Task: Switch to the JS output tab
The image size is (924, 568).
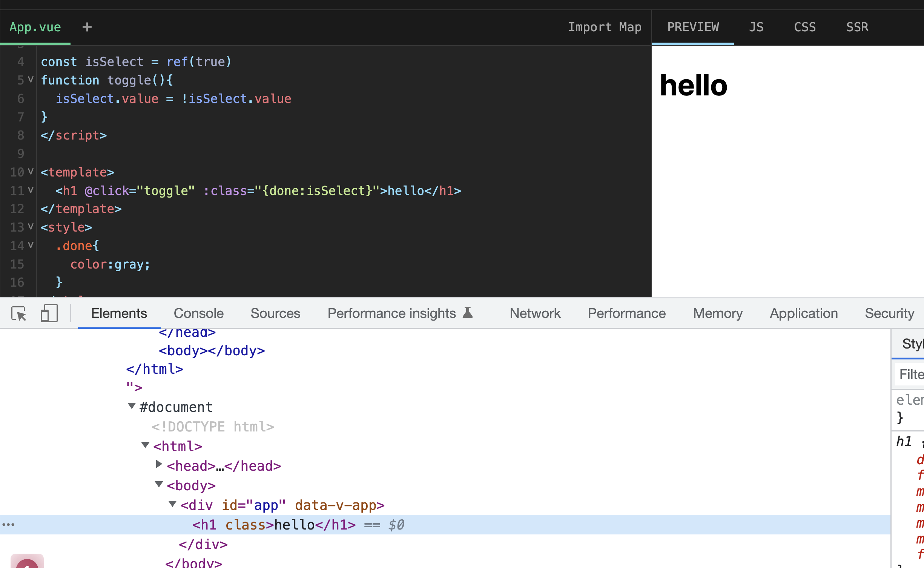Action: pyautogui.click(x=756, y=27)
